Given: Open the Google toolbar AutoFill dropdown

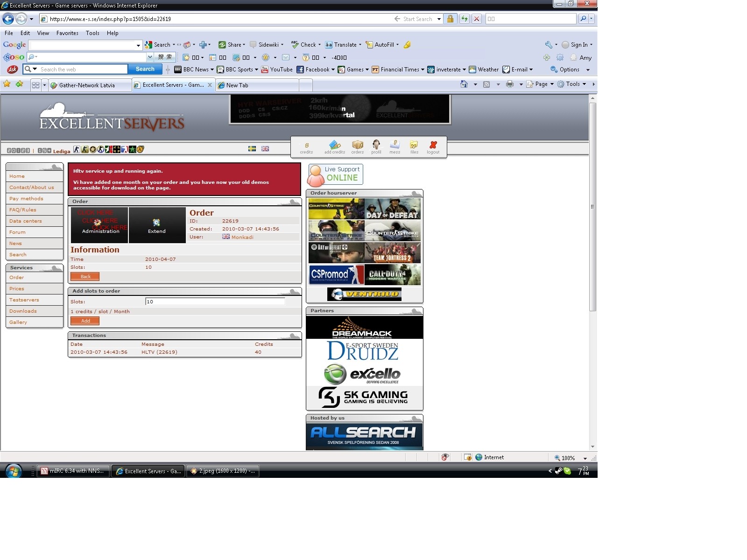Looking at the screenshot, I should click(397, 45).
